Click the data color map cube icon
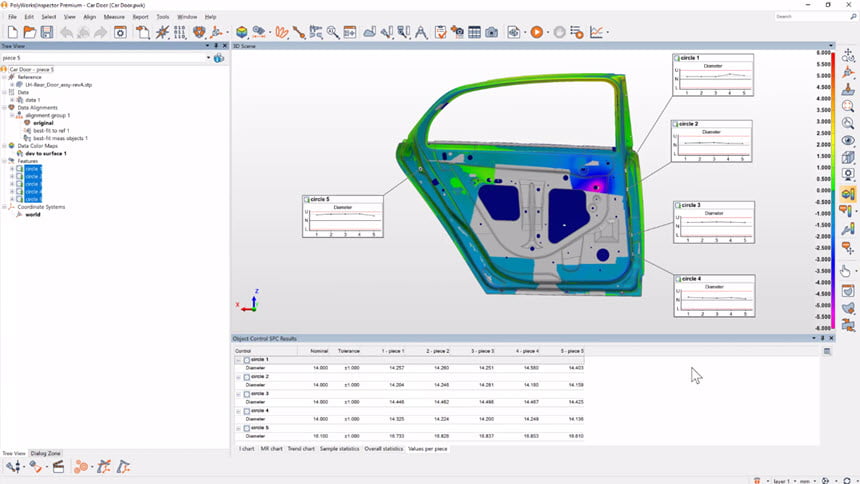Screen dimensions: 860x484 coord(241,32)
